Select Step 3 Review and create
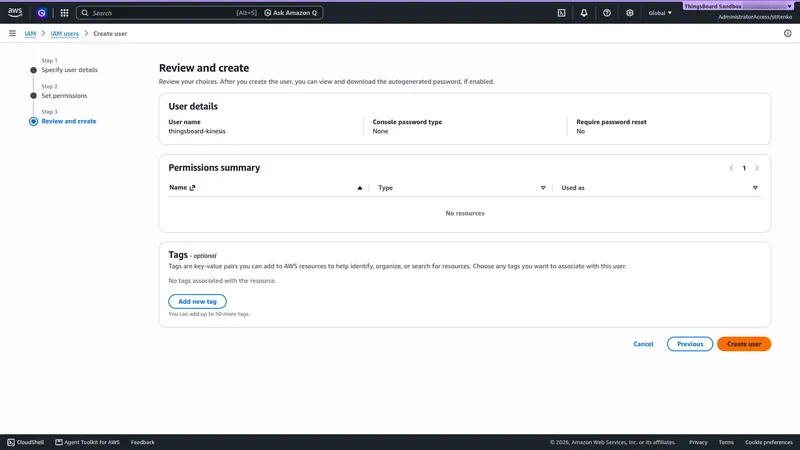The height and width of the screenshot is (450, 800). click(69, 121)
